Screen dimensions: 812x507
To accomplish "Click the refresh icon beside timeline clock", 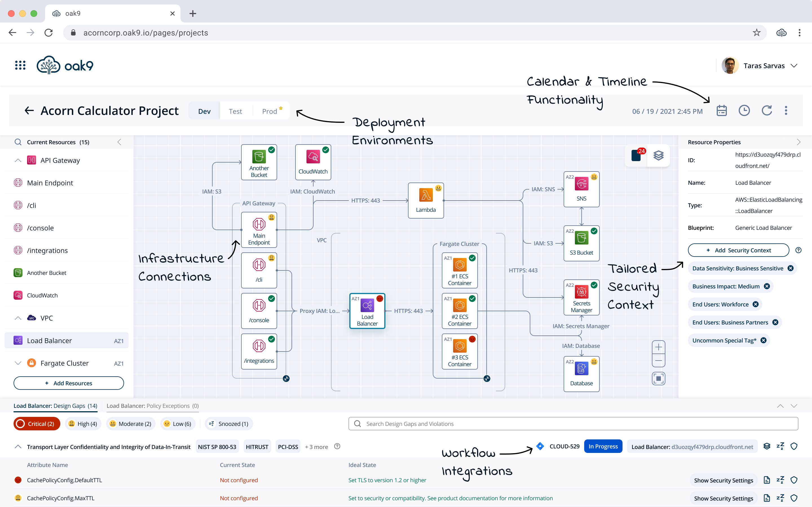I will tap(767, 111).
